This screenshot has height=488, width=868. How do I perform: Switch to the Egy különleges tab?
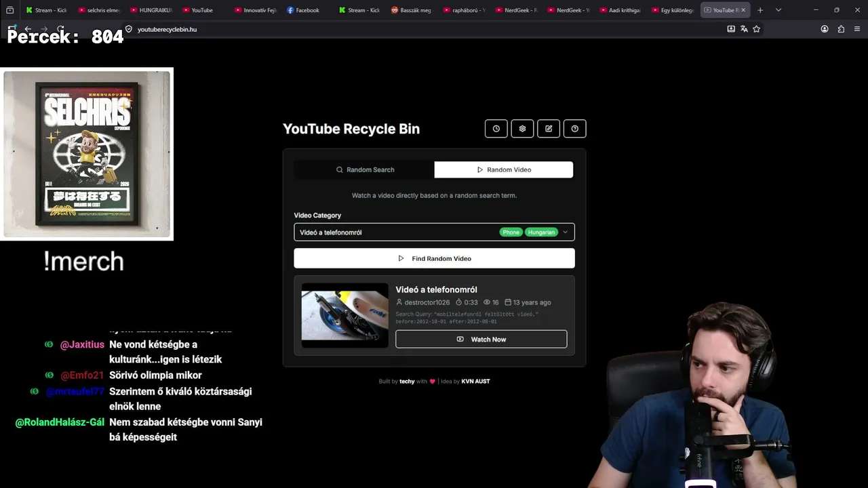[x=671, y=10]
